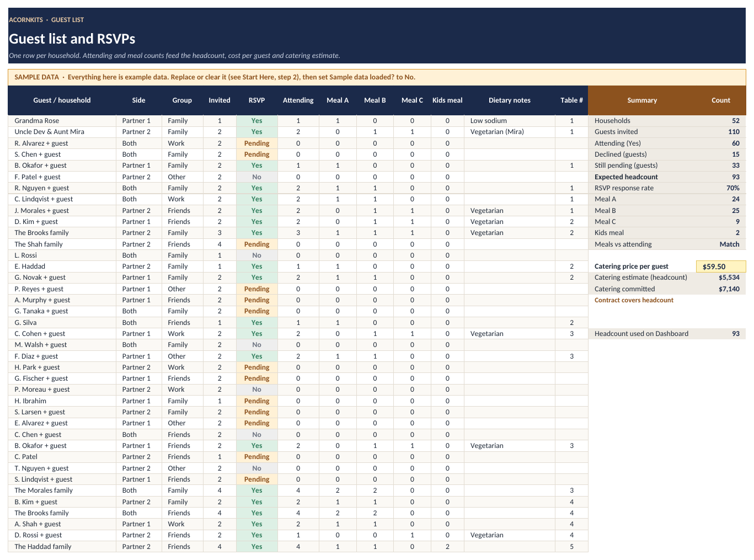This screenshot has height=560, width=754.
Task: Select the Expected headcount summary label
Action: point(642,177)
